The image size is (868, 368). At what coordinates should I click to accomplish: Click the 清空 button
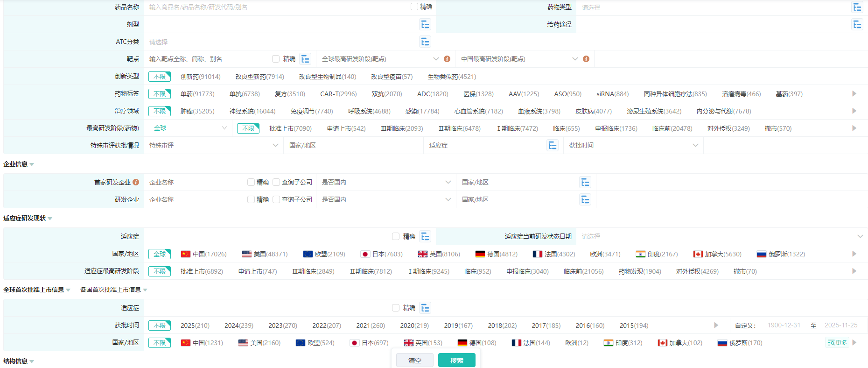coord(414,360)
